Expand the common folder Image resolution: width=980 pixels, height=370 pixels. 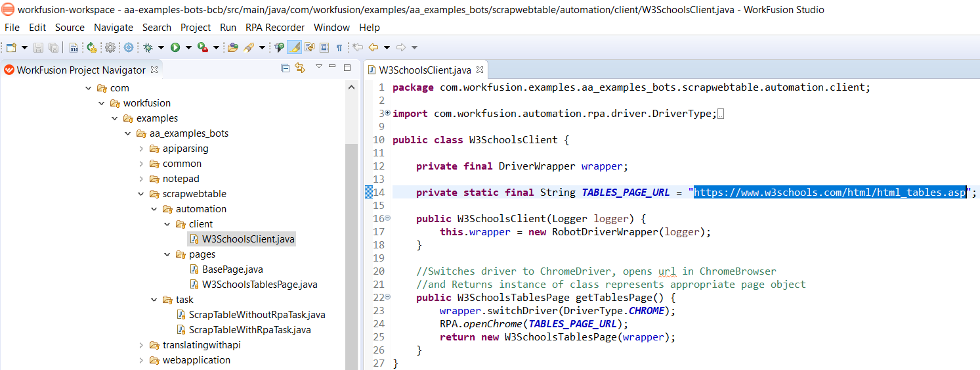pos(141,164)
